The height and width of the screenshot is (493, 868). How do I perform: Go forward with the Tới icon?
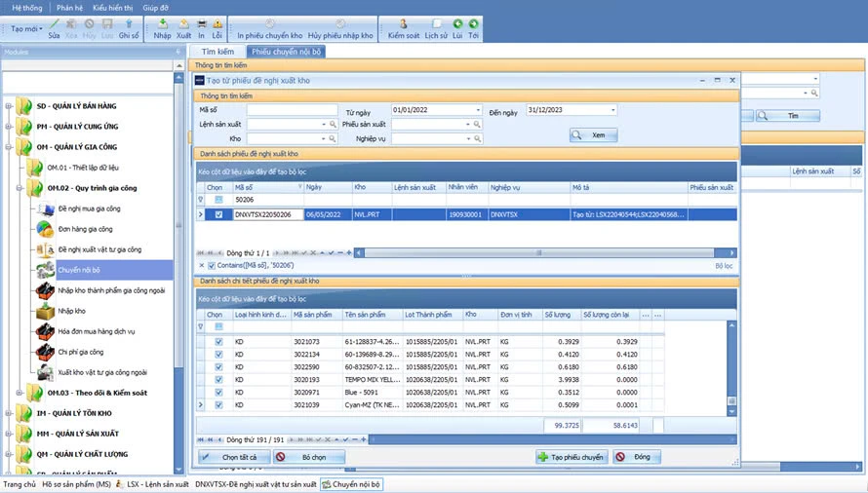pos(473,23)
